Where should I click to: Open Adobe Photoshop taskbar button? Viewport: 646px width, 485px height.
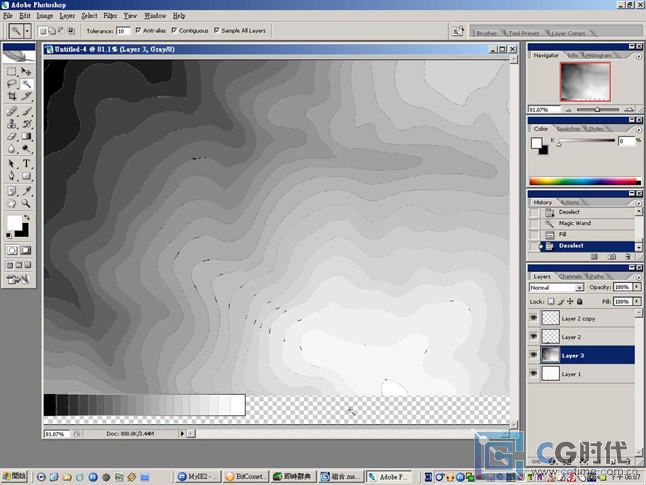click(389, 477)
